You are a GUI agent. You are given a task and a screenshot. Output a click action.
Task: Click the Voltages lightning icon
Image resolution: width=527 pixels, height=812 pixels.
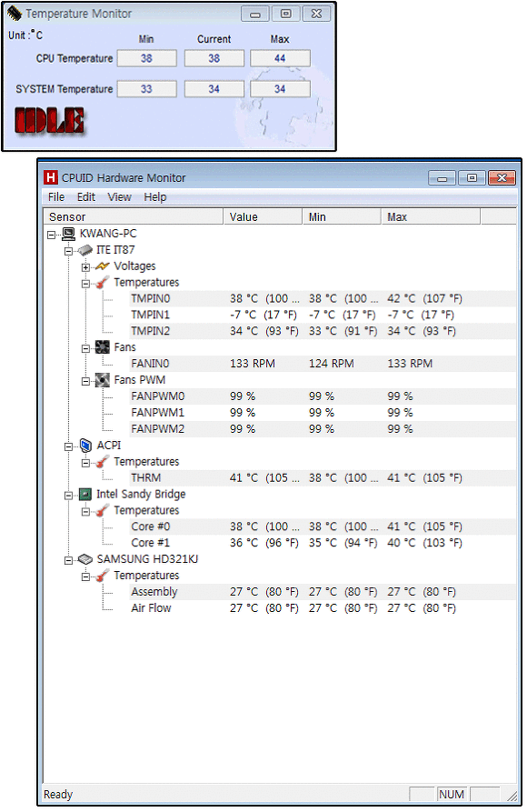pos(103,266)
